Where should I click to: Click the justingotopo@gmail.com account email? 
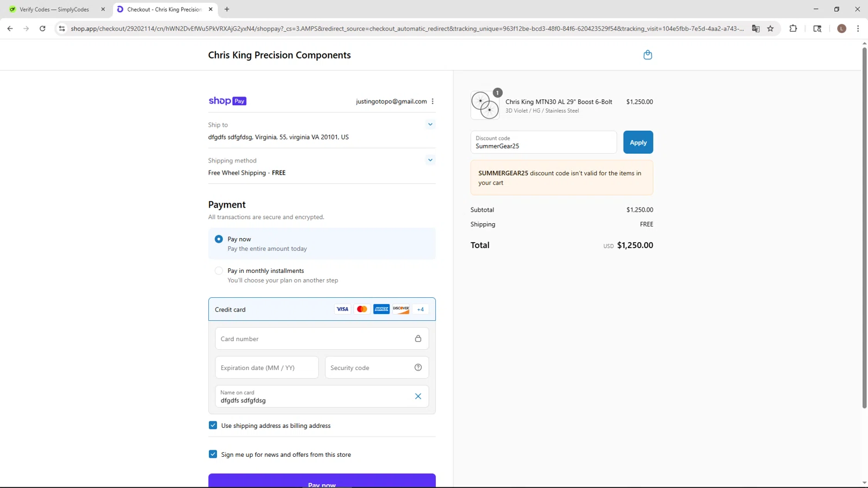click(391, 101)
